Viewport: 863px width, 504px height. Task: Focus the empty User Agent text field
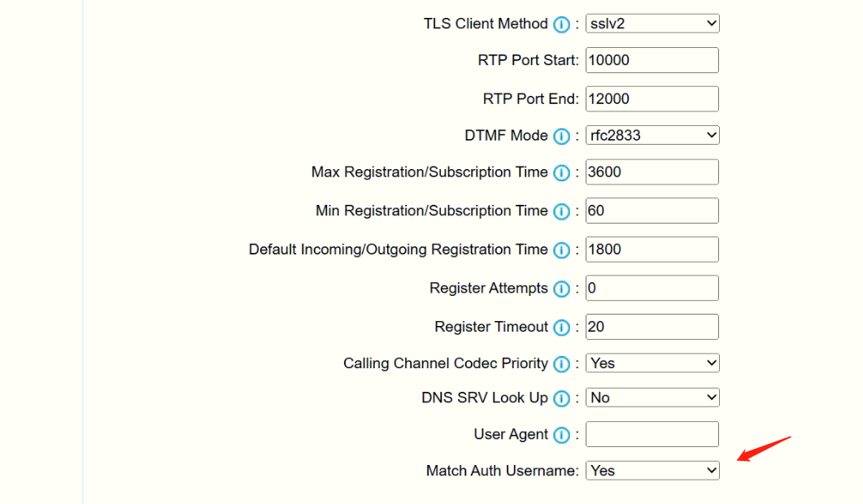(652, 434)
